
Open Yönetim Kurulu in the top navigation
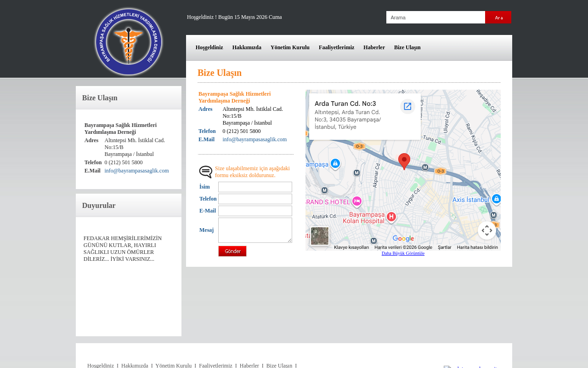290,47
